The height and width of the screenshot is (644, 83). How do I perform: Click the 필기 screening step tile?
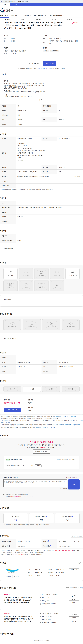tap(51, 389)
